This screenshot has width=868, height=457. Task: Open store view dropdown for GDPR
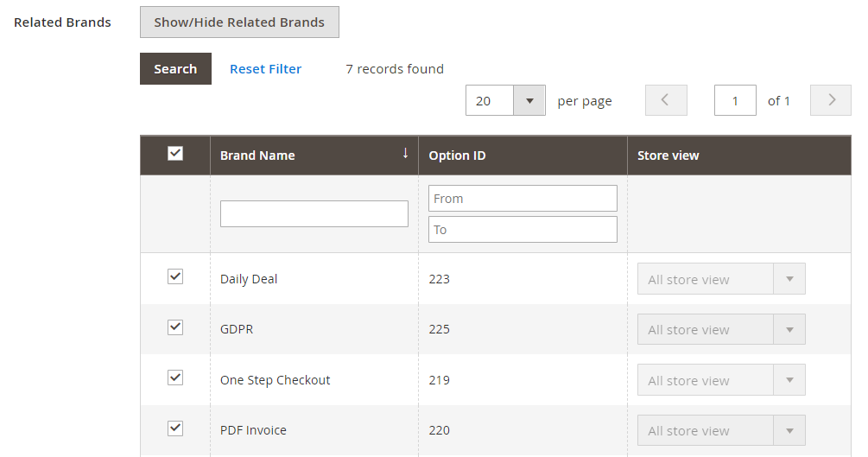(720, 329)
